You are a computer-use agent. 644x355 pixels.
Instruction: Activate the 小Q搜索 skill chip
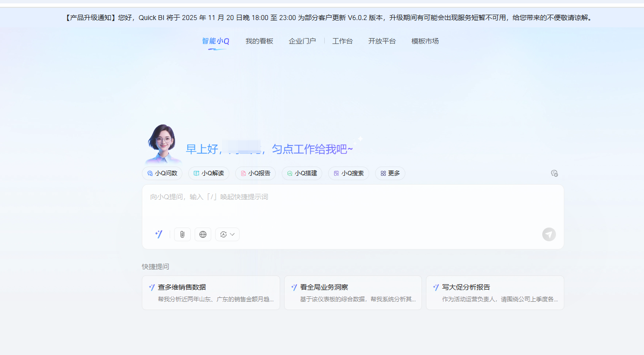[x=349, y=173]
